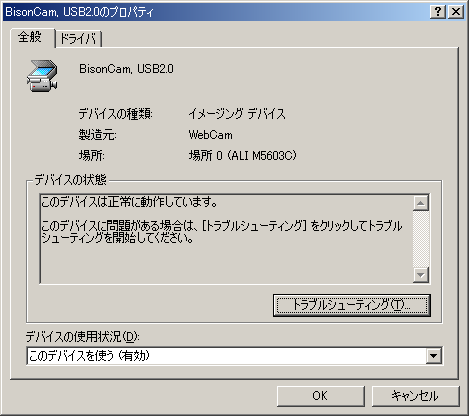
Task: Click the status box scroll down arrow
Action: tap(420, 275)
